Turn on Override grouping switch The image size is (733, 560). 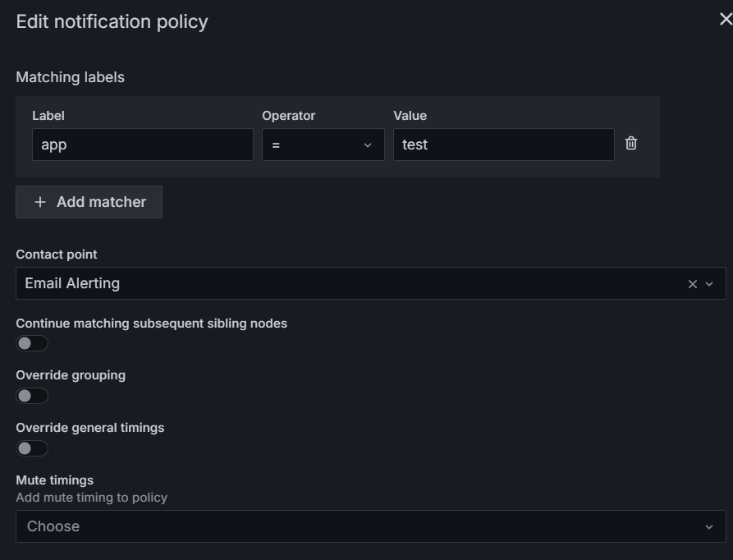[x=32, y=396]
